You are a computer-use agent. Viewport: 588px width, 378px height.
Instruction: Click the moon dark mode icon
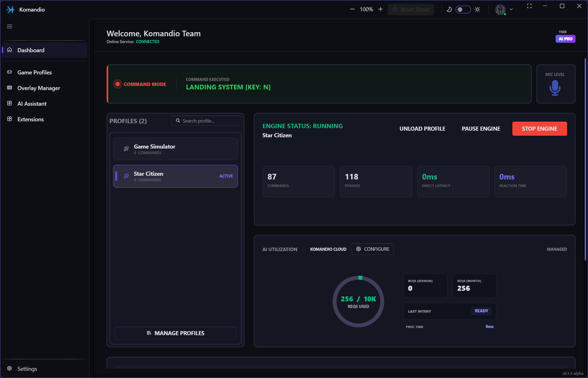point(449,9)
